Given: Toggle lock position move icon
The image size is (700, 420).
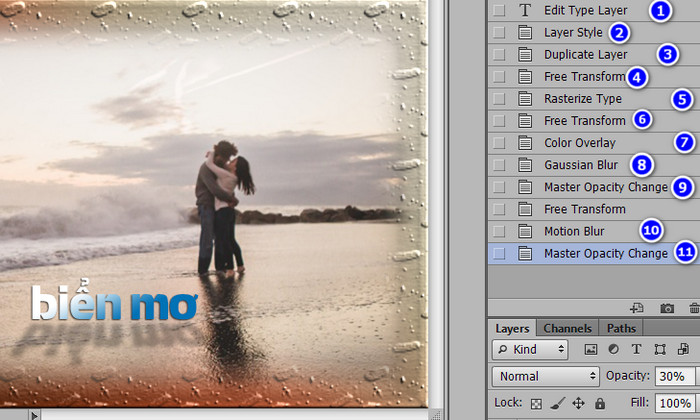Looking at the screenshot, I should click(579, 403).
